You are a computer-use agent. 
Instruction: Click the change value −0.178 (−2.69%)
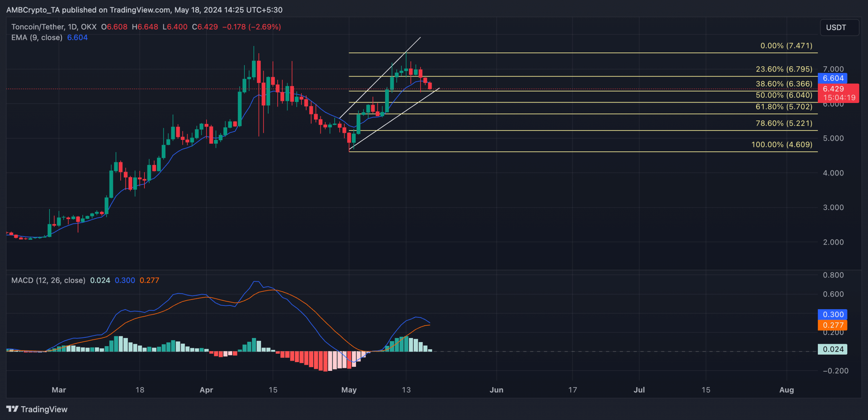click(x=252, y=27)
